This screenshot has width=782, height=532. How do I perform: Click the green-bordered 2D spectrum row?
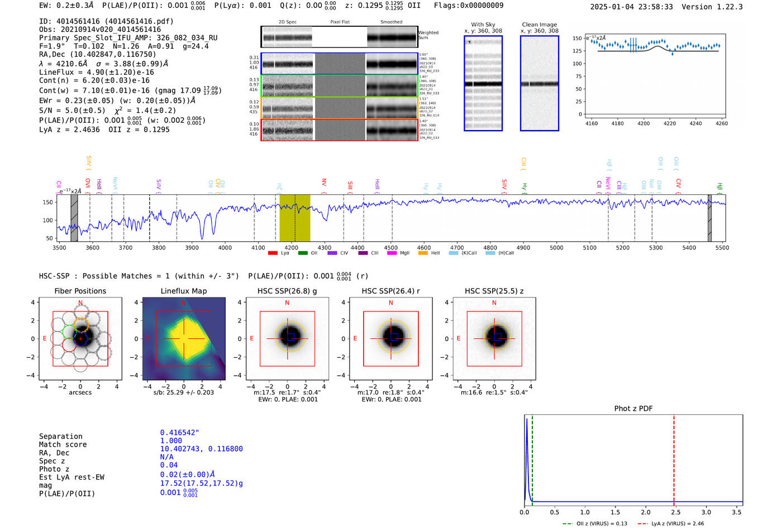tap(340, 86)
